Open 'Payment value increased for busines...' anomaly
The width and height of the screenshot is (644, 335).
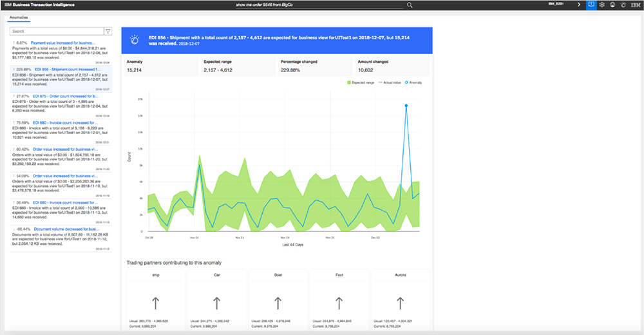point(63,43)
